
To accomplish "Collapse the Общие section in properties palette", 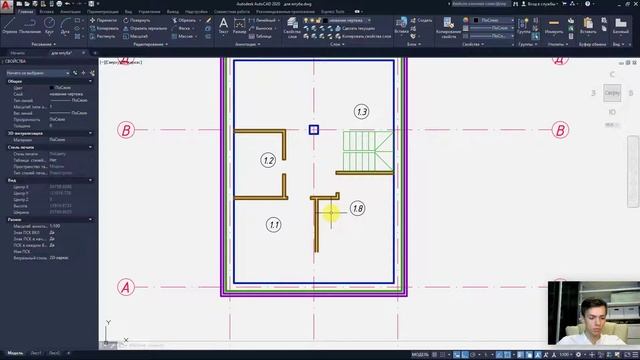I will [91, 81].
